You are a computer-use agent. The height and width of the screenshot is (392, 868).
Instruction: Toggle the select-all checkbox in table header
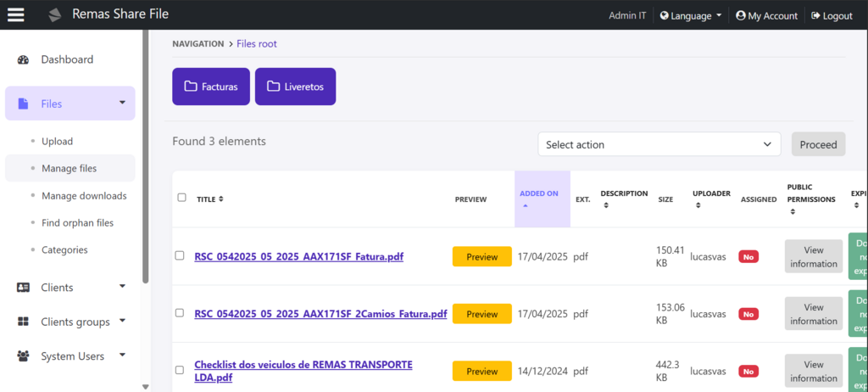tap(181, 198)
